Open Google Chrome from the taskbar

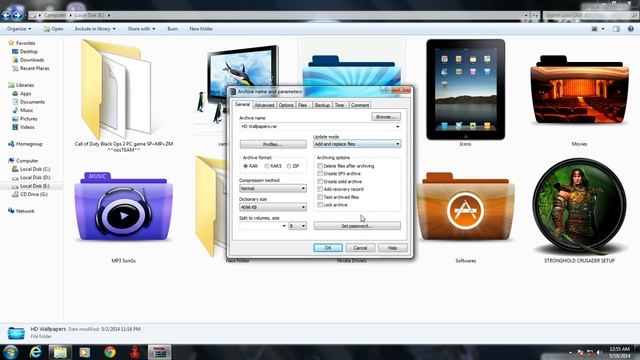[x=109, y=352]
